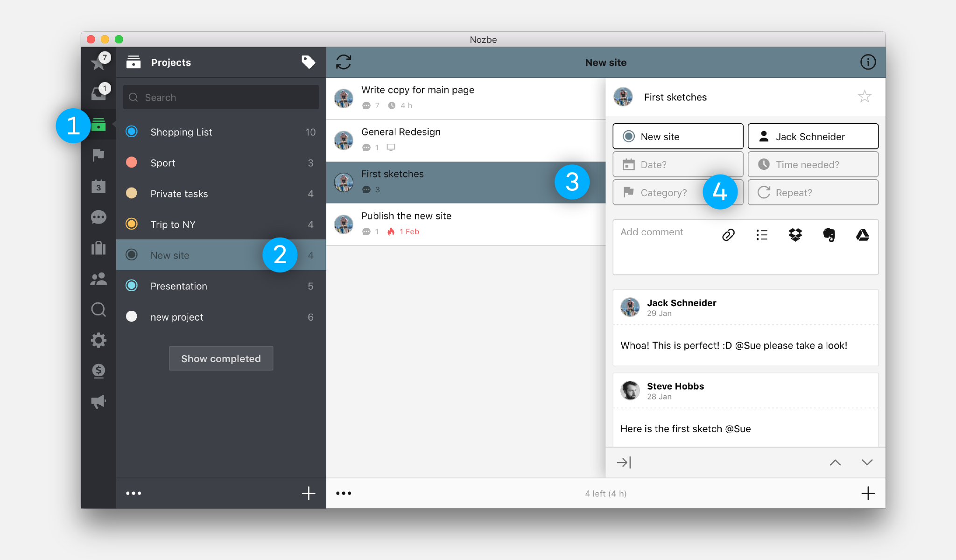Click the Dropbox integration icon in task
The image size is (956, 560).
[x=796, y=235]
